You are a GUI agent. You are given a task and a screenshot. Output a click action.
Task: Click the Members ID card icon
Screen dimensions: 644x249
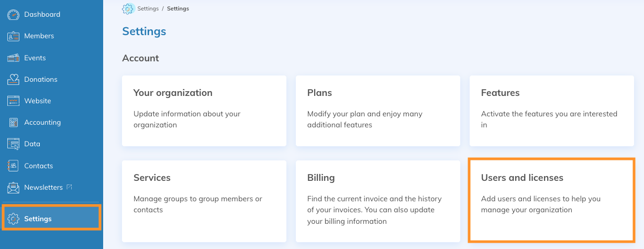point(13,36)
